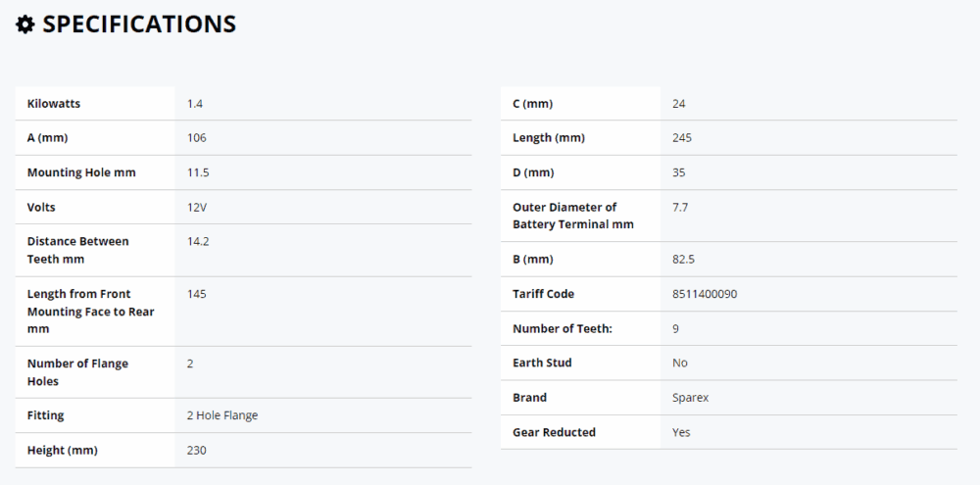Select the Kilowatts label
The width and height of the screenshot is (980, 485).
coord(54,104)
